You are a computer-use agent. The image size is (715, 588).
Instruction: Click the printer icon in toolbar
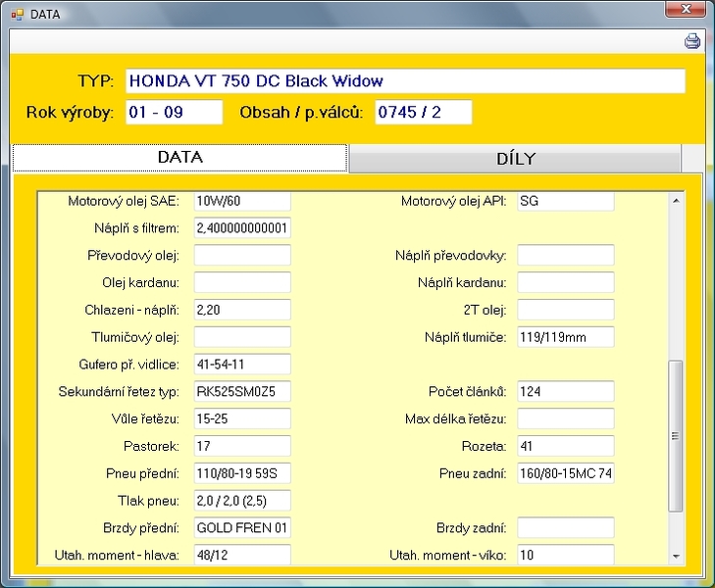tap(692, 41)
